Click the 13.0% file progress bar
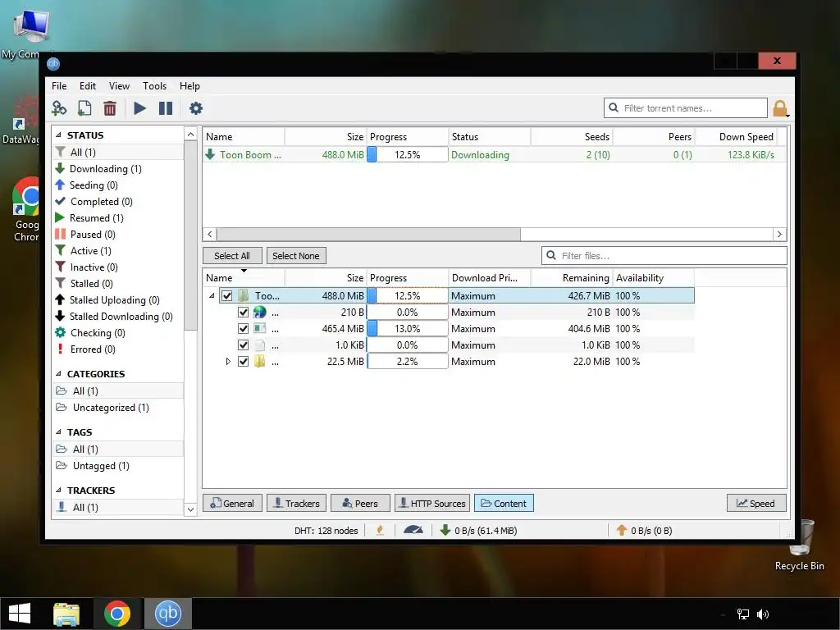 point(407,329)
